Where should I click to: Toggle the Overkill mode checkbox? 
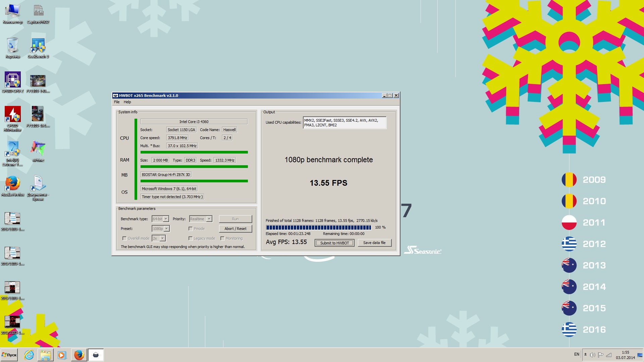point(124,238)
